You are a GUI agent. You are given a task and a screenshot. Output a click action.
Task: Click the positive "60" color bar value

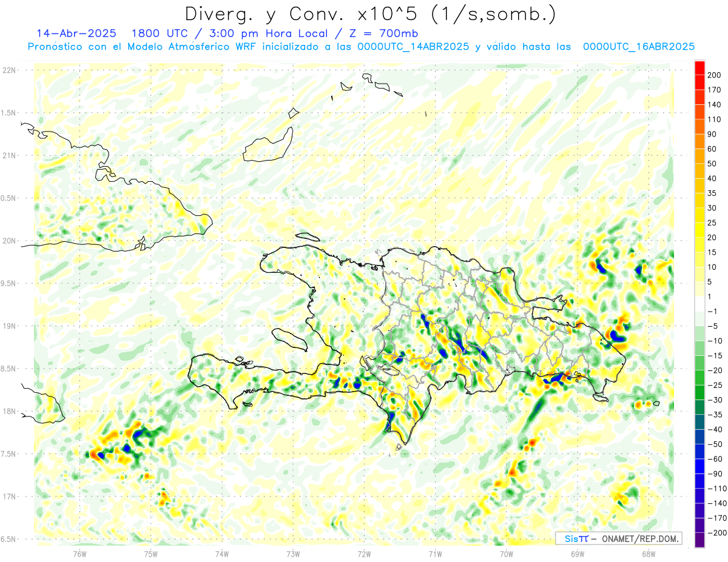pos(712,149)
